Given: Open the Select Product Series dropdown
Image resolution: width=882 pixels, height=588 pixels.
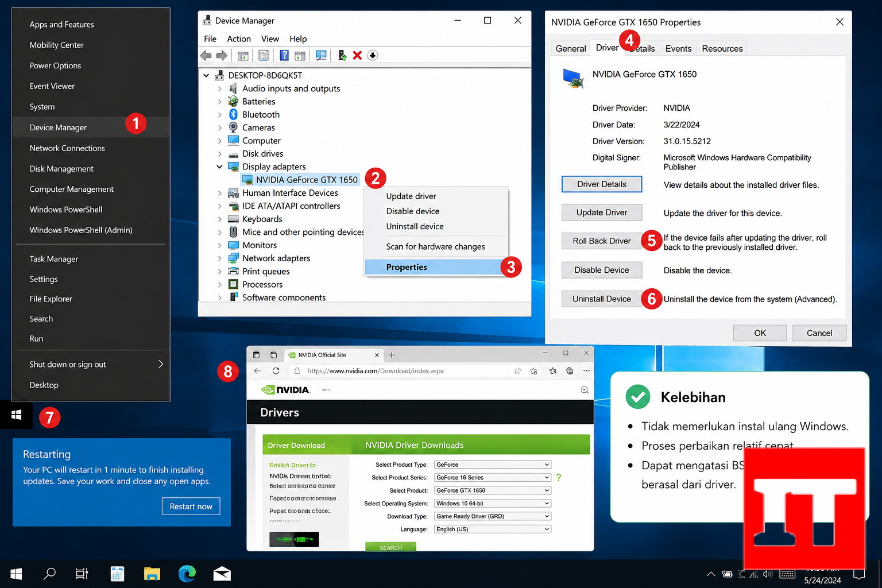Looking at the screenshot, I should 492,477.
